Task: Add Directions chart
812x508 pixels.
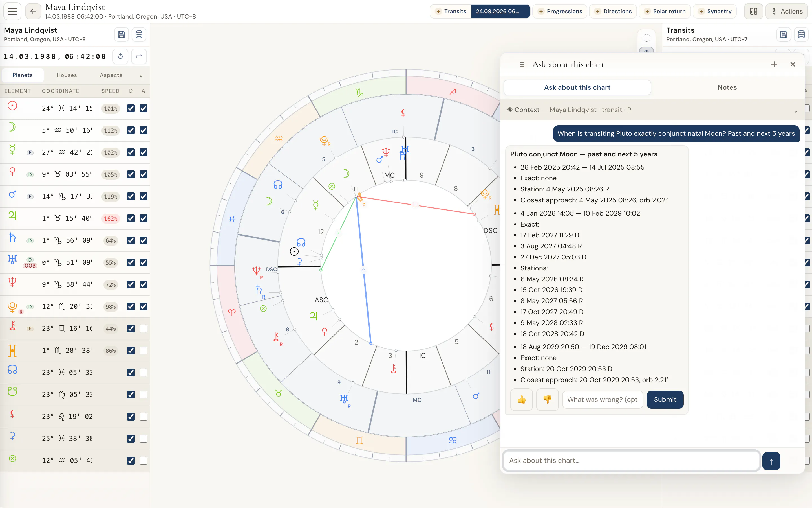Action: pyautogui.click(x=613, y=11)
